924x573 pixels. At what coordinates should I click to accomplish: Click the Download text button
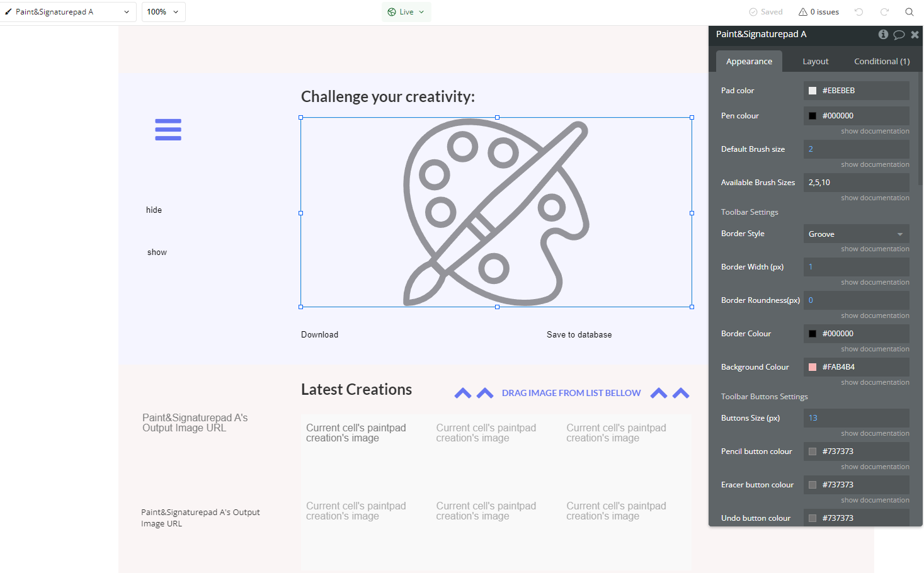tap(319, 335)
